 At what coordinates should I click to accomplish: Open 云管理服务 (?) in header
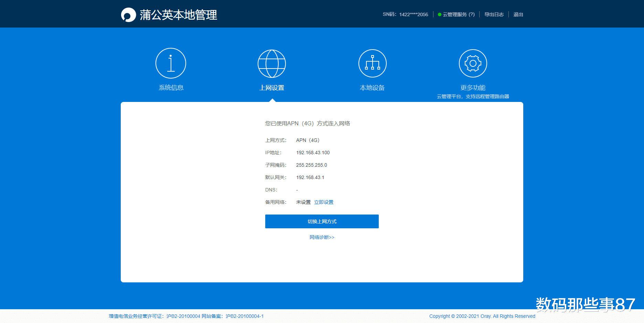click(459, 14)
